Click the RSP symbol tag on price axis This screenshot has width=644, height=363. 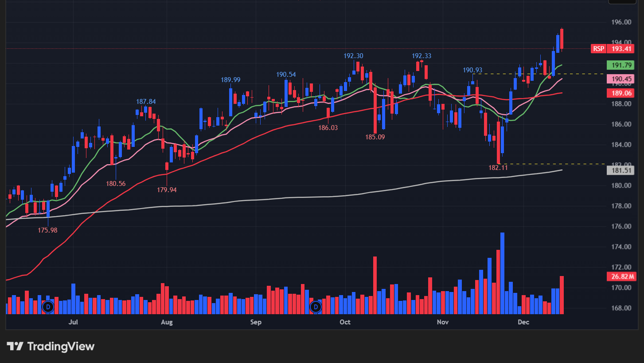pos(598,49)
